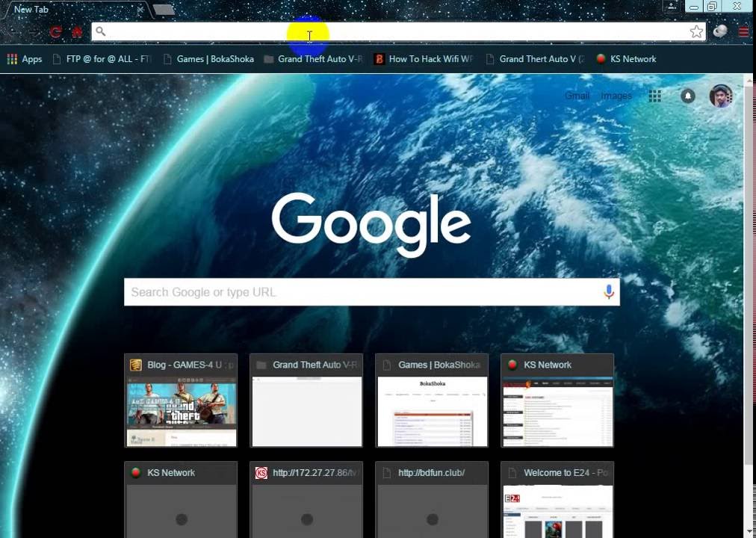
Task: Go back using the back arrow
Action: pos(14,32)
